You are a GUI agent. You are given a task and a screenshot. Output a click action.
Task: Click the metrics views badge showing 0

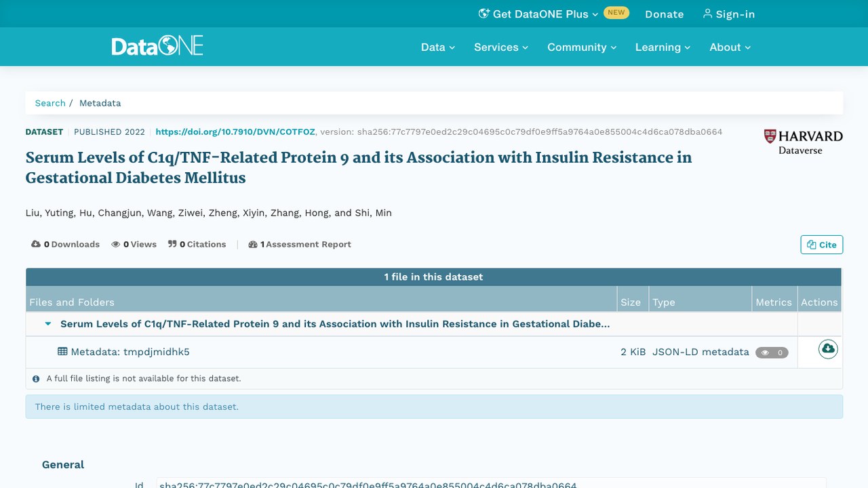coord(772,352)
